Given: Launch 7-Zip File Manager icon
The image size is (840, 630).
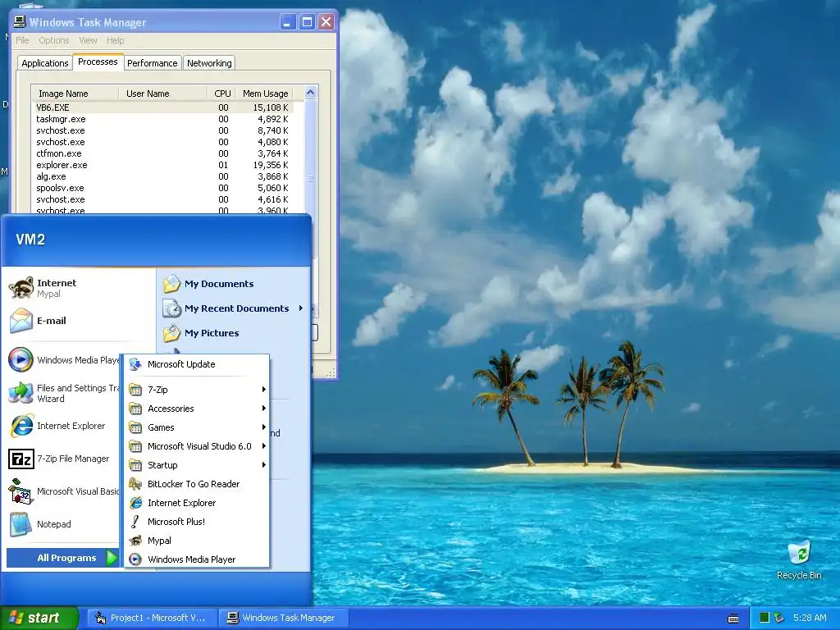Looking at the screenshot, I should (x=21, y=459).
